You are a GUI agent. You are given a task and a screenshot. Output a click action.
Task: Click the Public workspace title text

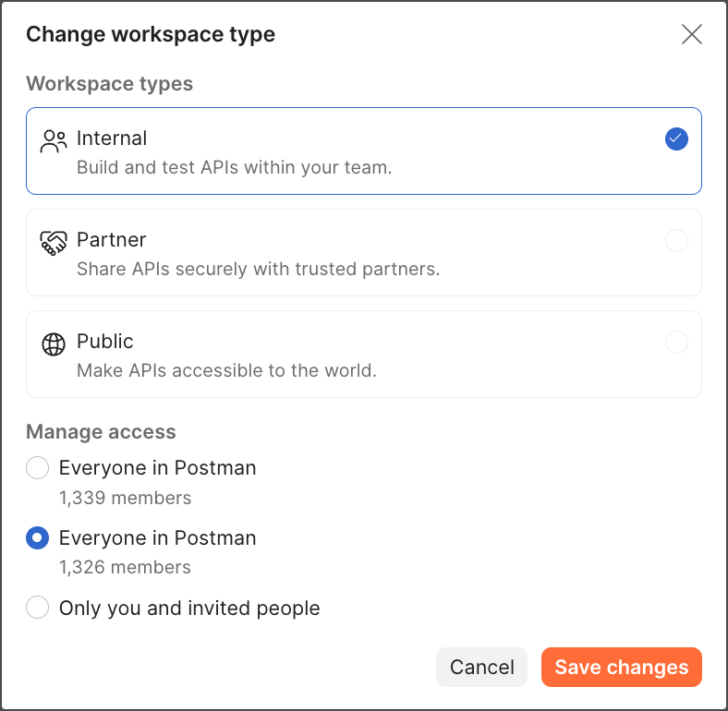click(105, 342)
